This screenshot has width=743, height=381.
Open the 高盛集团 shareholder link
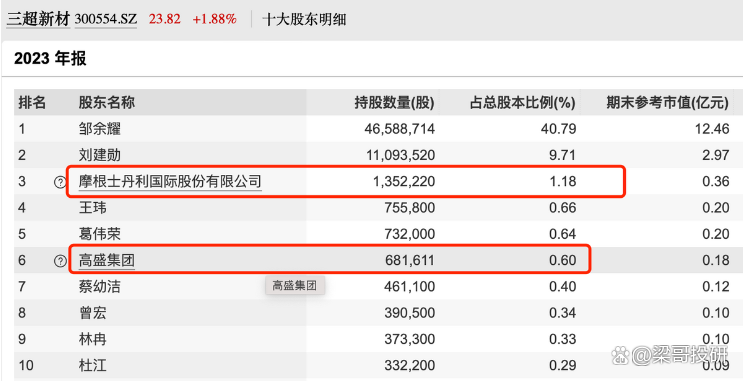coord(107,260)
